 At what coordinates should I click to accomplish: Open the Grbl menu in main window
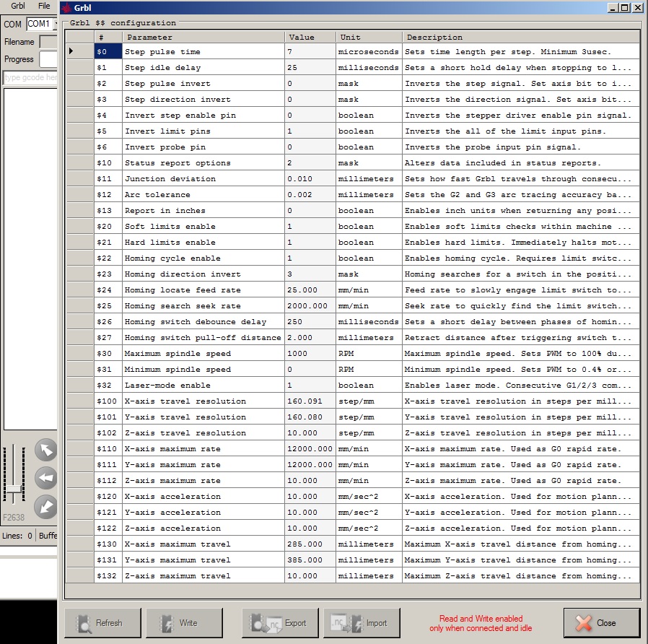pos(18,6)
